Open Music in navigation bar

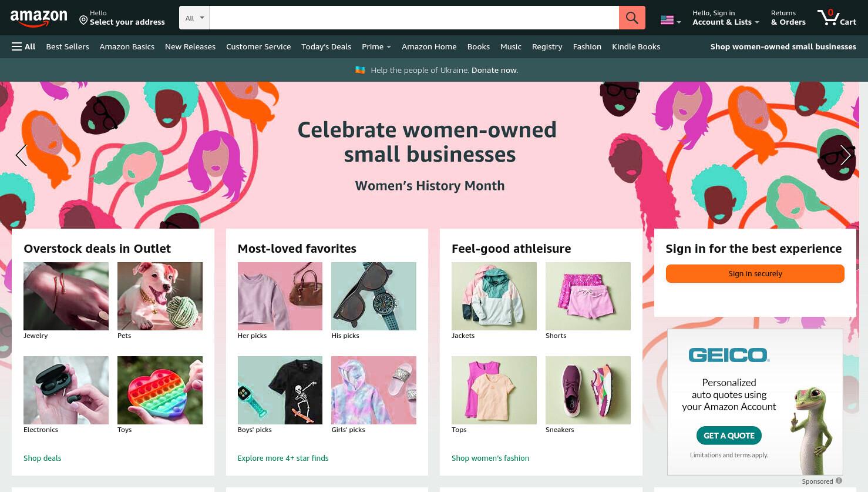click(x=511, y=46)
